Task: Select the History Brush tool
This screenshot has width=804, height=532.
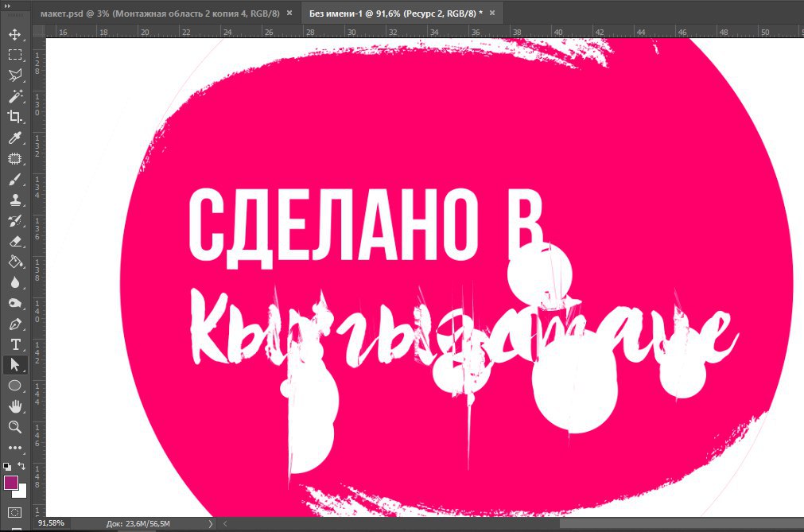Action: 15,221
